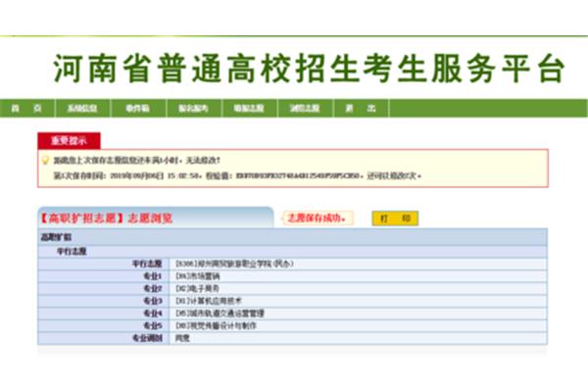588x392 pixels.
Task: Open the 填报志愿 navigation item
Action: [249, 109]
